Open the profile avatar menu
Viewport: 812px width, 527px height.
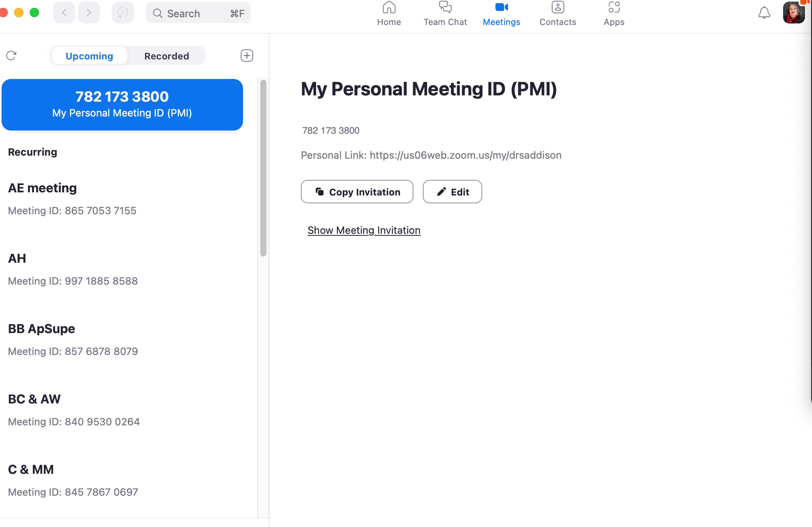point(794,13)
